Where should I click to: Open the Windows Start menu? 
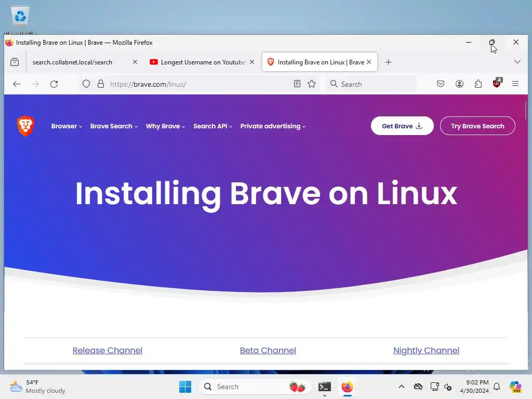(185, 387)
